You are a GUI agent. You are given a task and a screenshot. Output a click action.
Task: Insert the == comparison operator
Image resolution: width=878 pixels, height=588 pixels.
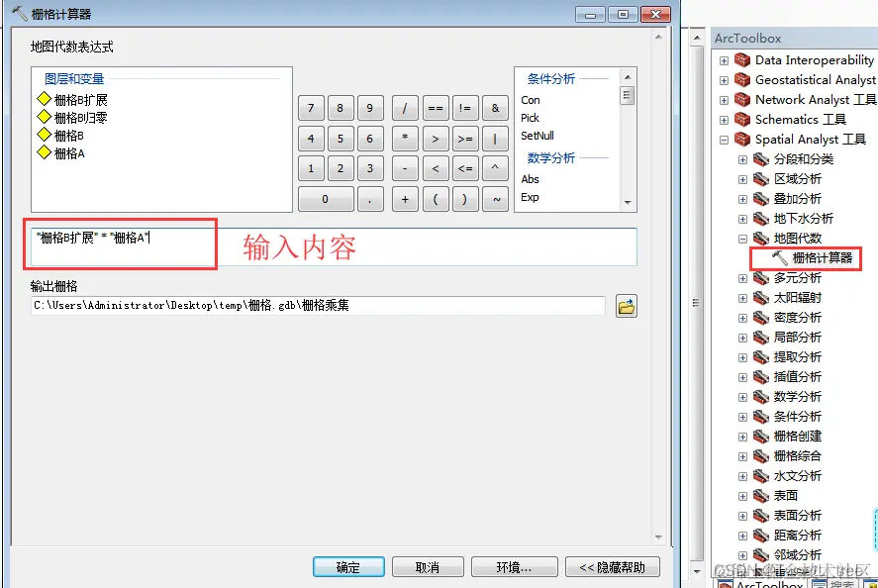[x=436, y=108]
